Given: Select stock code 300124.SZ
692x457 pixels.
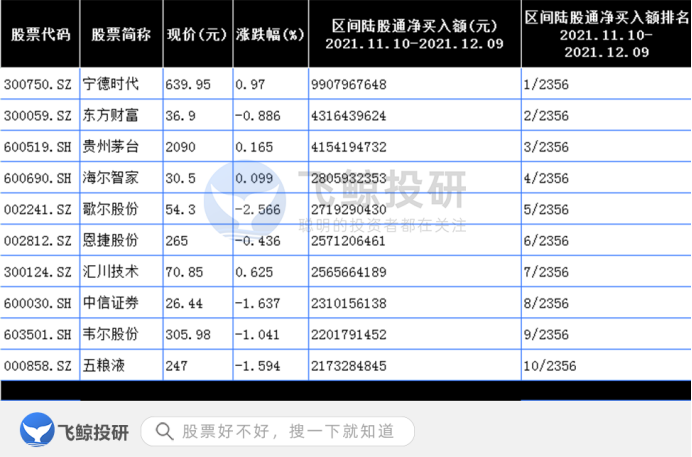Looking at the screenshot, I should pos(38,272).
